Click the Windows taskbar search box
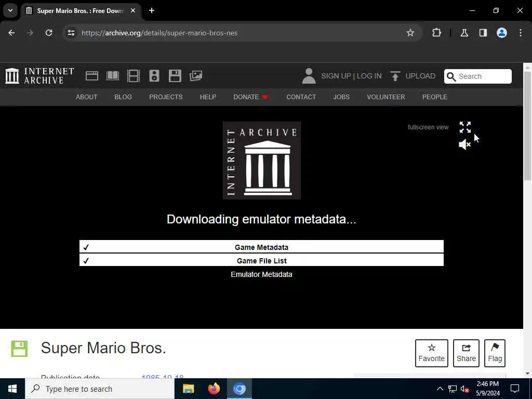This screenshot has width=532, height=399. tap(100, 389)
